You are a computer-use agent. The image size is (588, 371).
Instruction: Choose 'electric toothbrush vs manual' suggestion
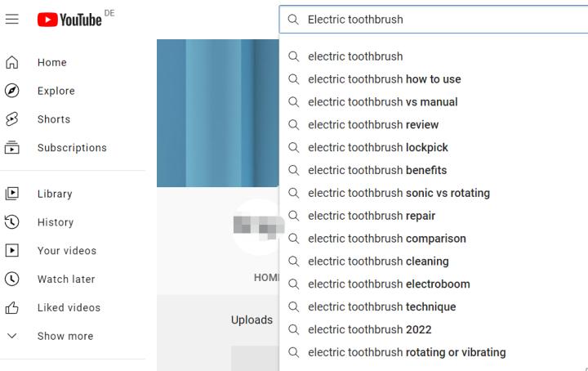[382, 102]
